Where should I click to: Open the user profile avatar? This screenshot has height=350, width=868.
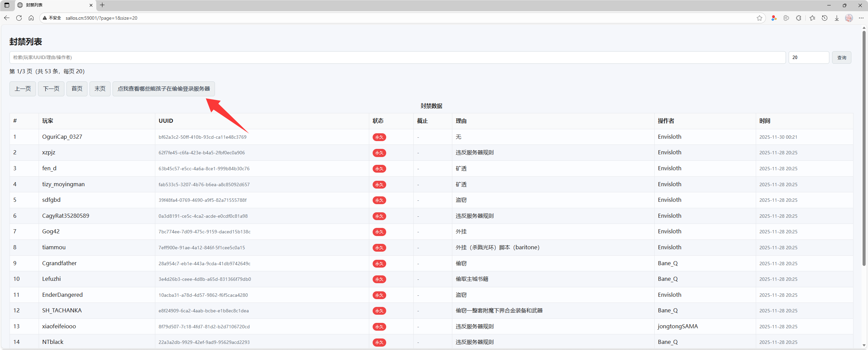pos(849,18)
